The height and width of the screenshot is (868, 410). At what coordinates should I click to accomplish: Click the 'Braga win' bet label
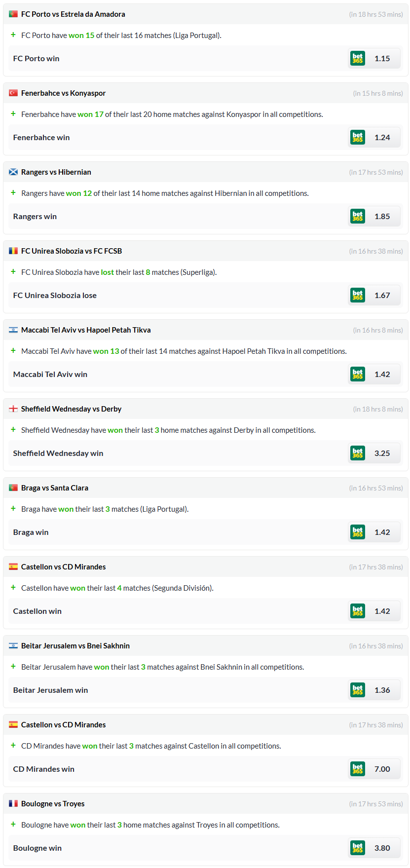coord(31,532)
